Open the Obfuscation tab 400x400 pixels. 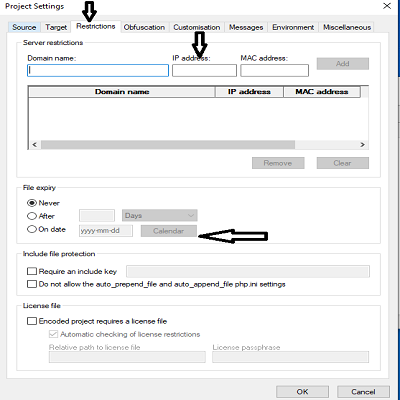144,27
